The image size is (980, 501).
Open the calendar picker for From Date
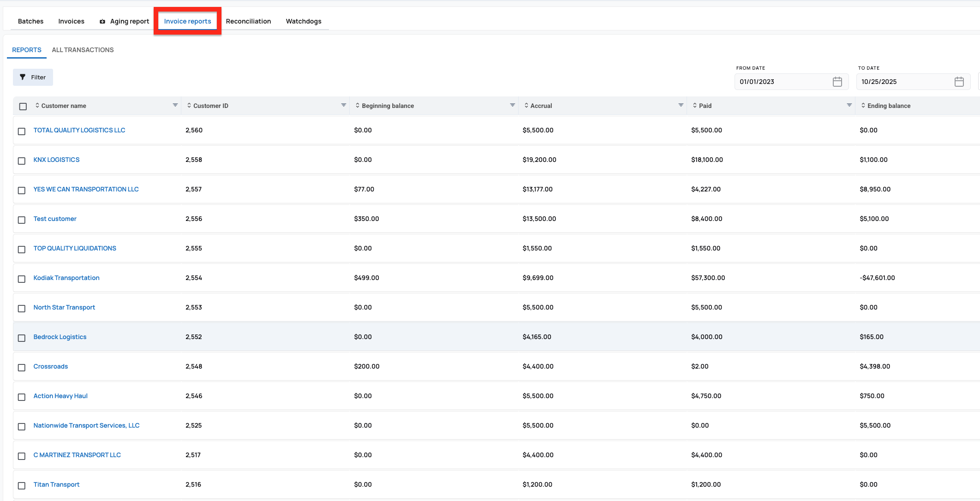pyautogui.click(x=838, y=81)
